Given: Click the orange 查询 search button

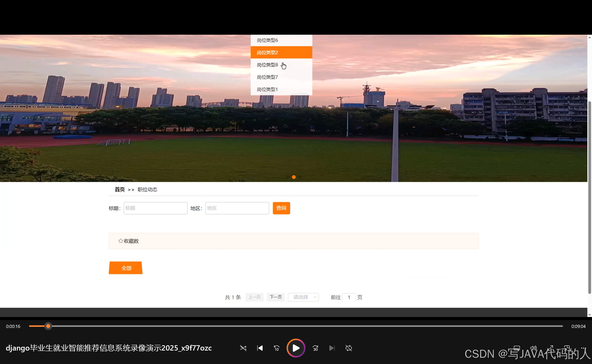Looking at the screenshot, I should pyautogui.click(x=281, y=208).
